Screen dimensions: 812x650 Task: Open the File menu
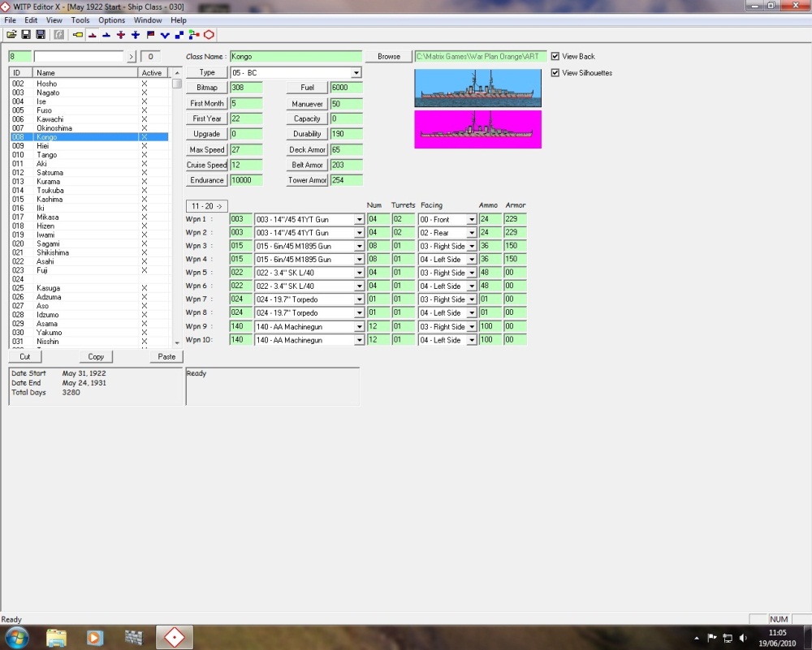click(x=10, y=20)
